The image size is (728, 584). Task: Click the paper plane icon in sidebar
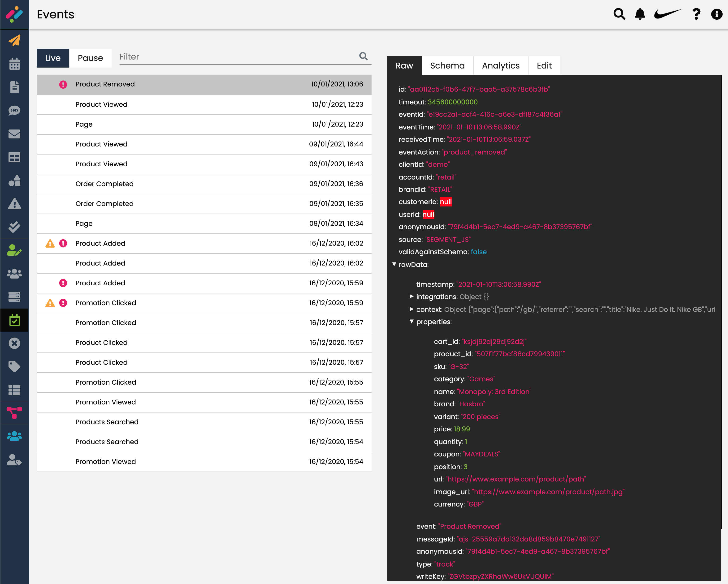point(14,40)
